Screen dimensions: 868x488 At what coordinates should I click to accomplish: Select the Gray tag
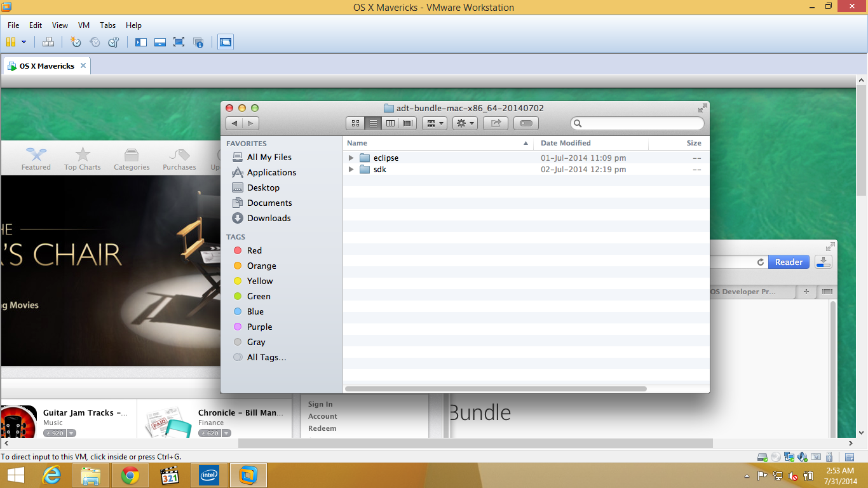click(x=256, y=342)
